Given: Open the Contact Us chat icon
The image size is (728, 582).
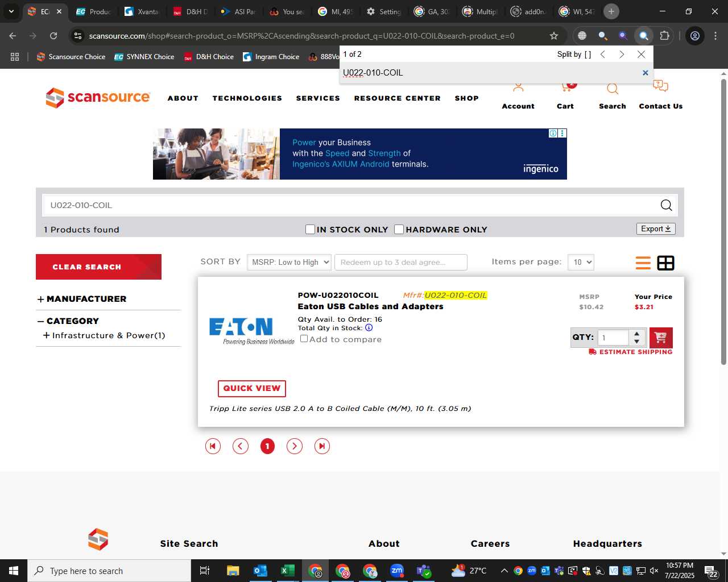Looking at the screenshot, I should pos(660,87).
